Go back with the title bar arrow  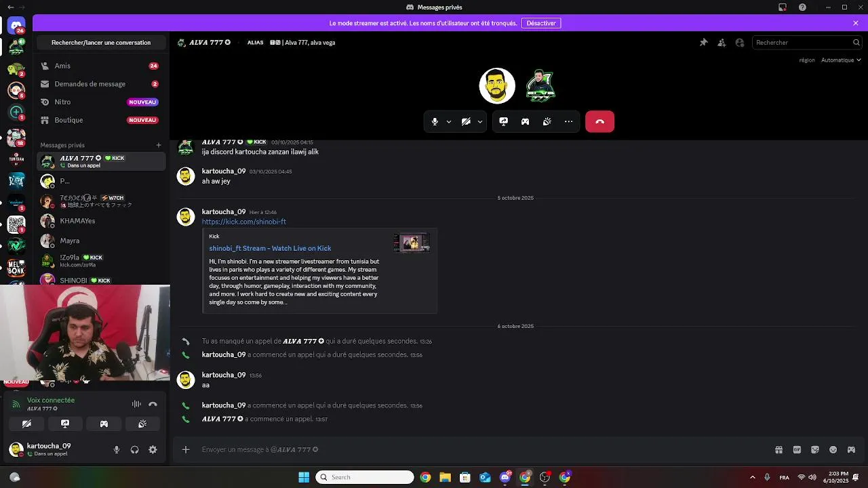pos(10,7)
